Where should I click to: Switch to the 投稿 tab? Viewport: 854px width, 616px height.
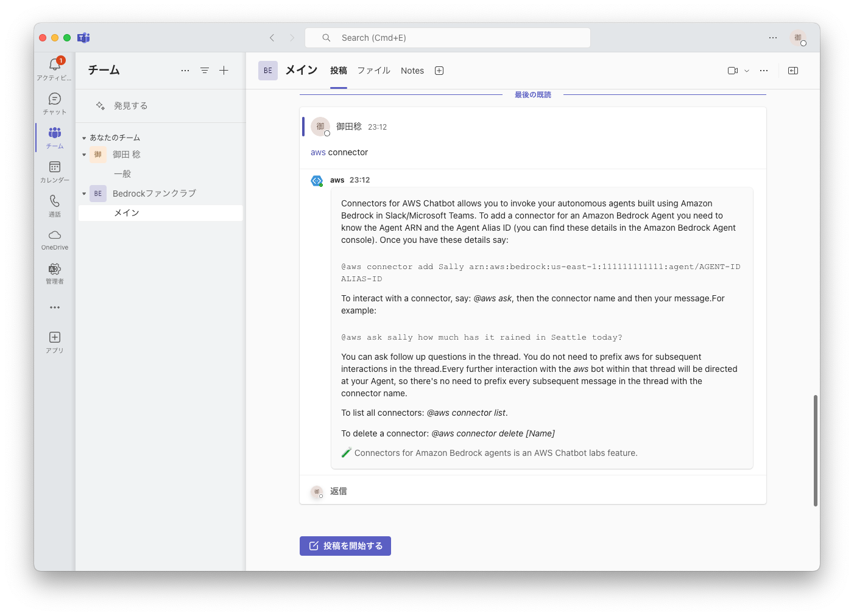pyautogui.click(x=339, y=71)
